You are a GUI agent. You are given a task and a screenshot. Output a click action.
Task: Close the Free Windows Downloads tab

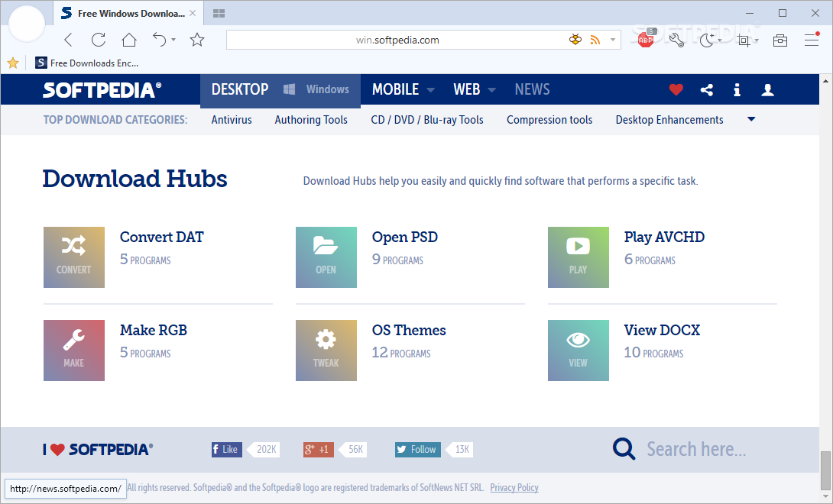click(x=193, y=13)
